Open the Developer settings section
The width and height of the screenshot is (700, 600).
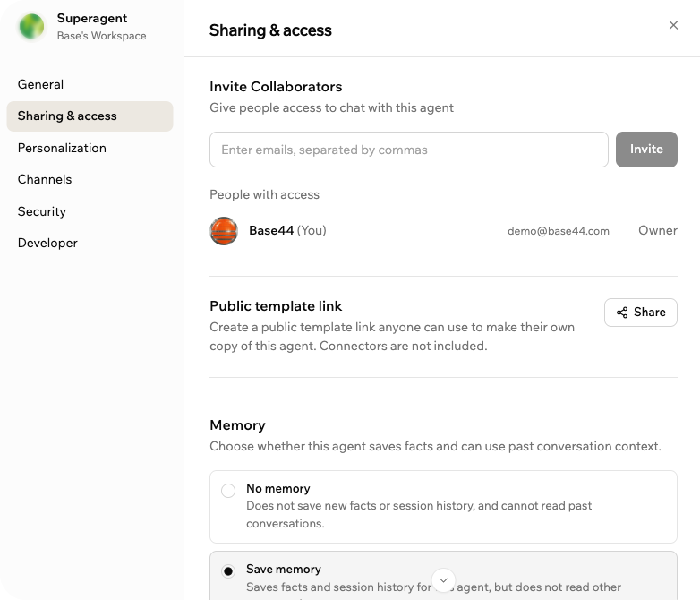tap(90, 243)
